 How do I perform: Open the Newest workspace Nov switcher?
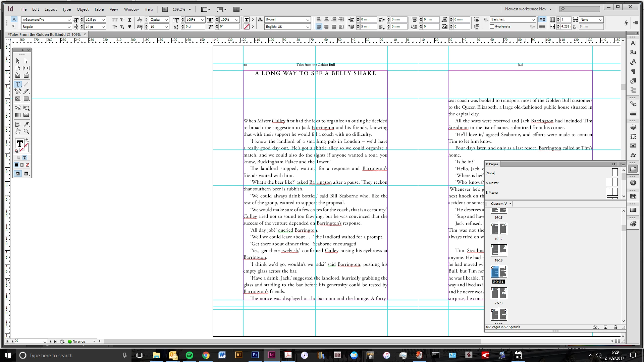tap(528, 9)
